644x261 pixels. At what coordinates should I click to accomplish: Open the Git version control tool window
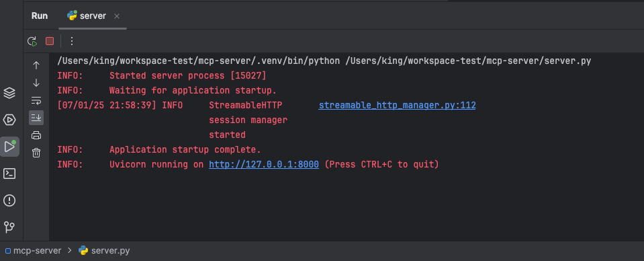pos(9,227)
